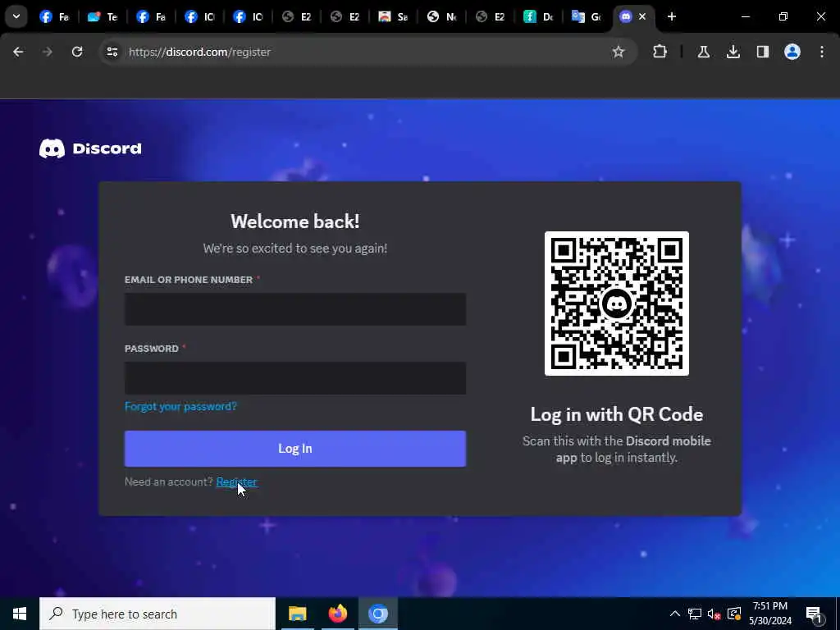
Task: Reload the Discord page
Action: (77, 52)
